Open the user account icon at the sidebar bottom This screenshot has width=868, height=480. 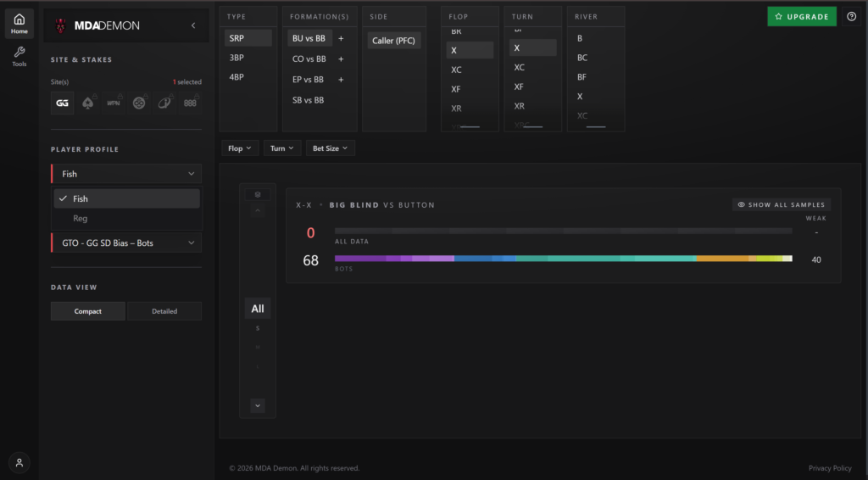[19, 463]
